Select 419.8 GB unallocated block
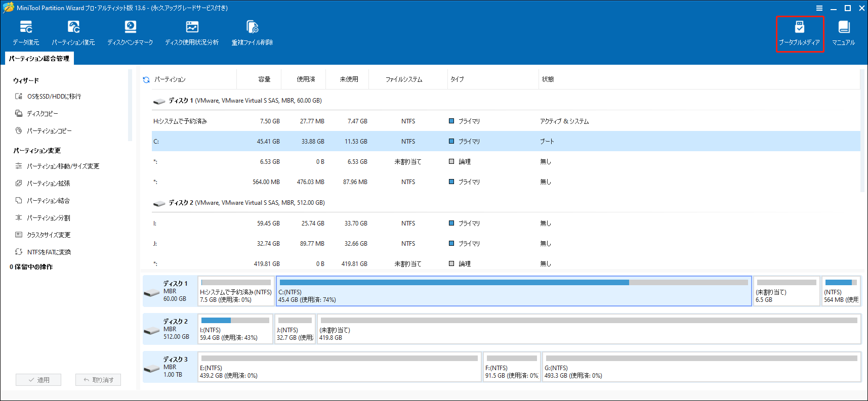This screenshot has height=401, width=868. coord(589,329)
